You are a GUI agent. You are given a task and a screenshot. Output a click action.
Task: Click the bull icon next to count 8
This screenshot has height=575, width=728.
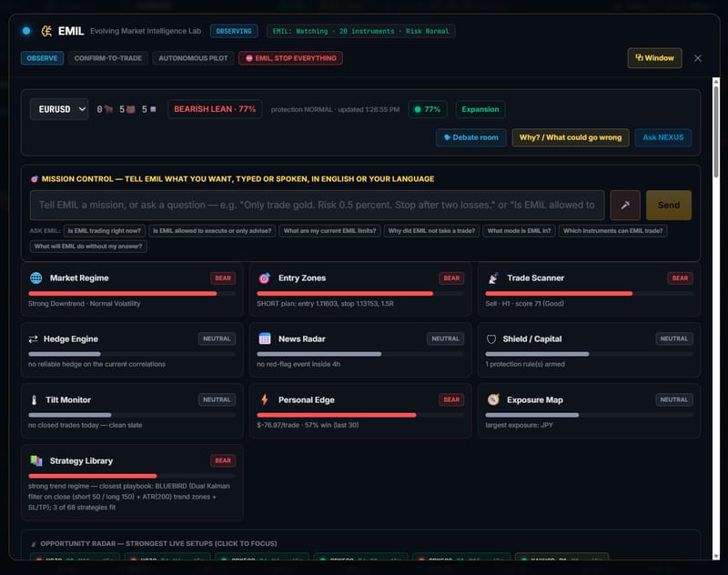click(108, 109)
